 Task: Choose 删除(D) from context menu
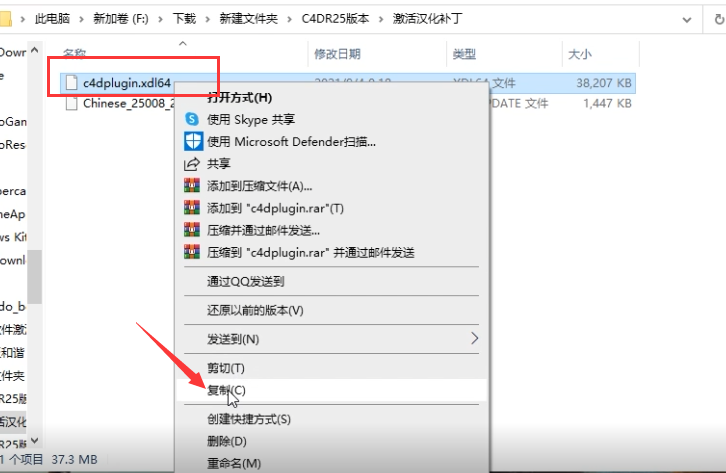[227, 441]
